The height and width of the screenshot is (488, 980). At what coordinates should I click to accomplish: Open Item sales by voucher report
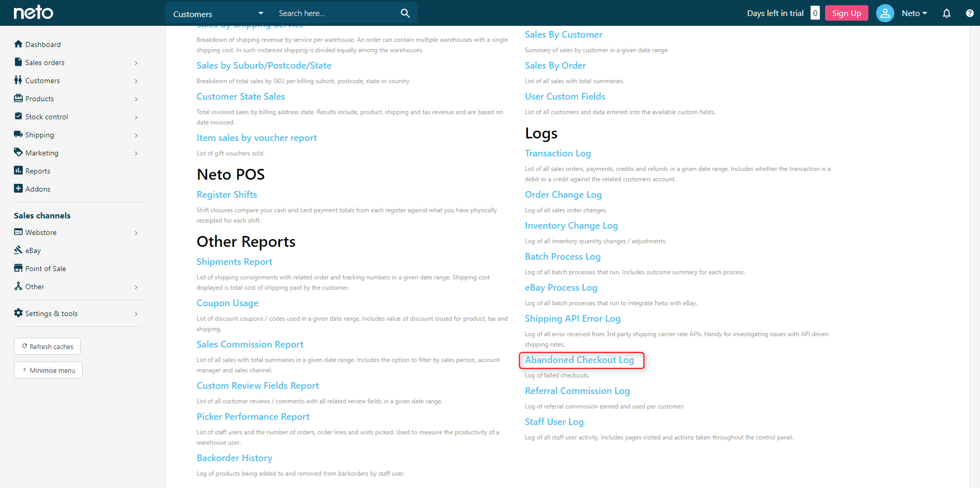(257, 138)
